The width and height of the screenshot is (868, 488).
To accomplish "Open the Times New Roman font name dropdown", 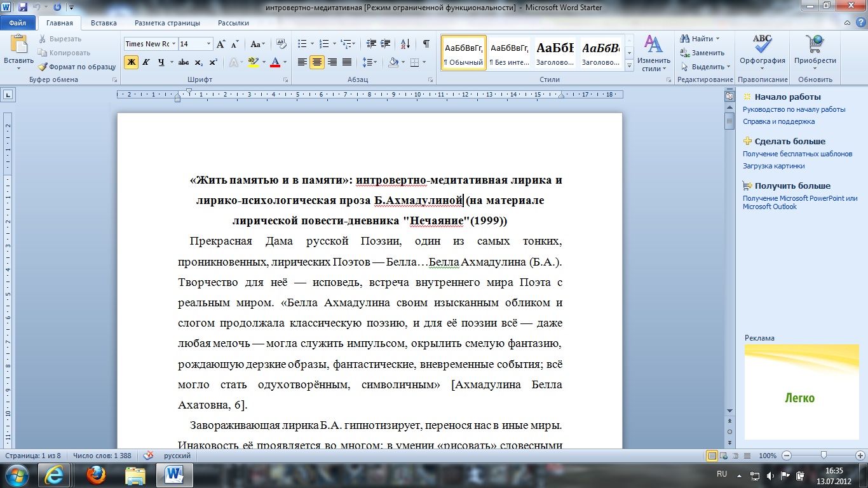I will [173, 44].
